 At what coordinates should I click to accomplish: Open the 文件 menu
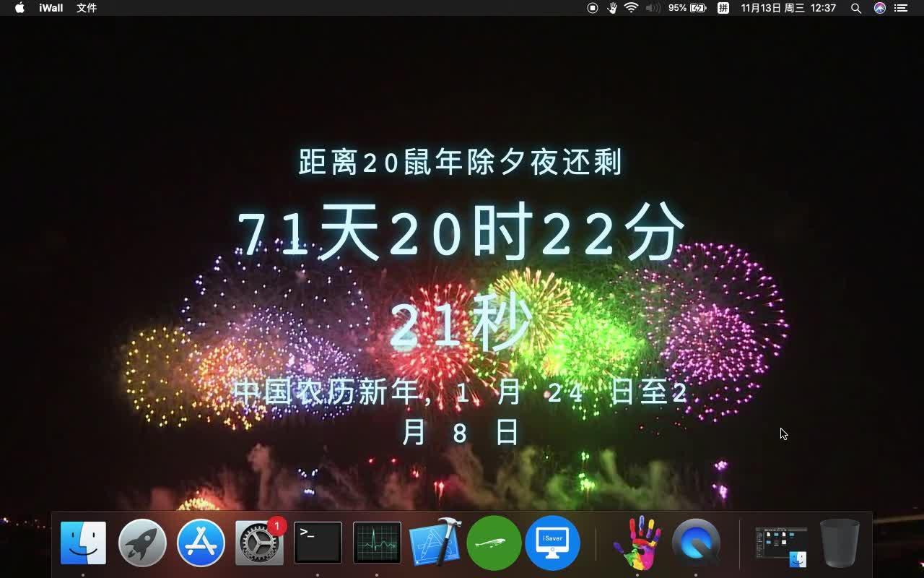[86, 8]
